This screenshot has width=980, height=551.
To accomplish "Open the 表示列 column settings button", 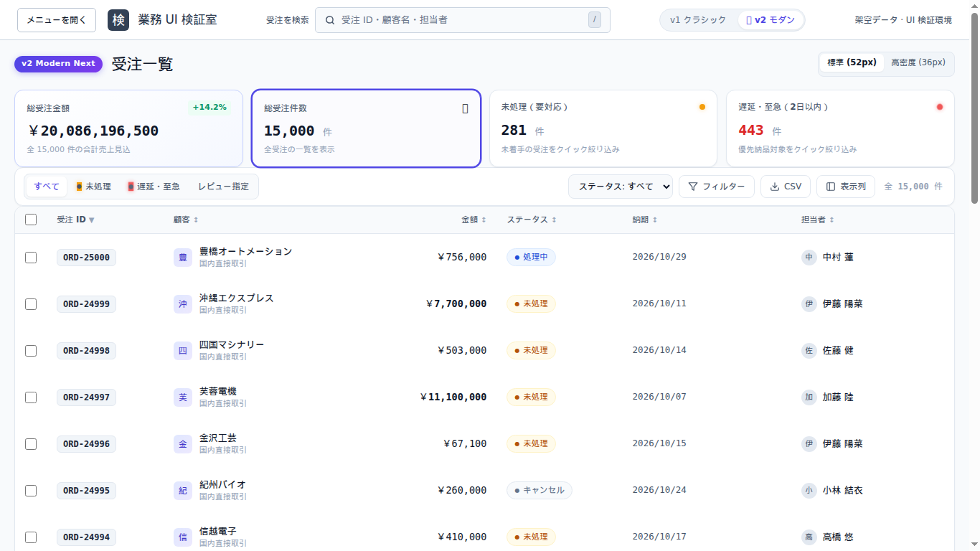I will point(846,187).
